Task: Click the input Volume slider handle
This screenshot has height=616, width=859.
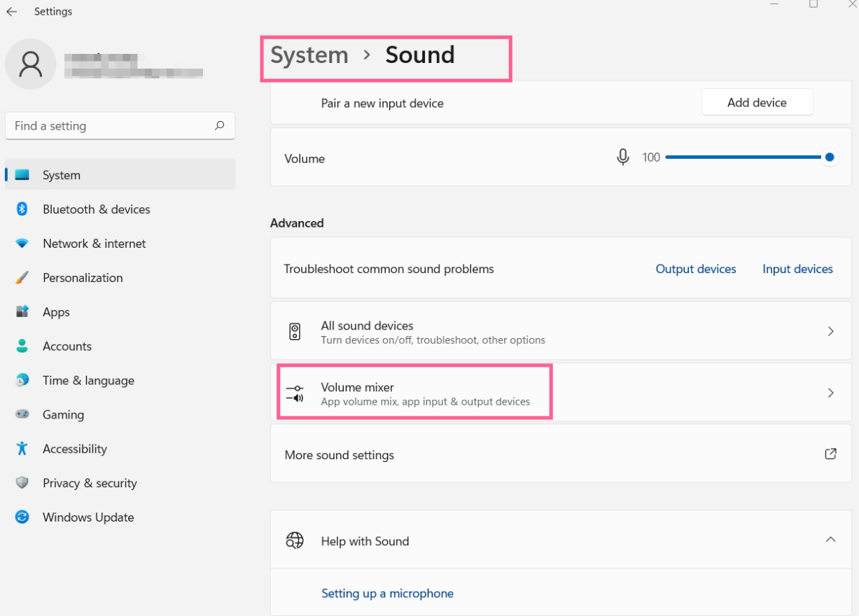Action: click(830, 157)
